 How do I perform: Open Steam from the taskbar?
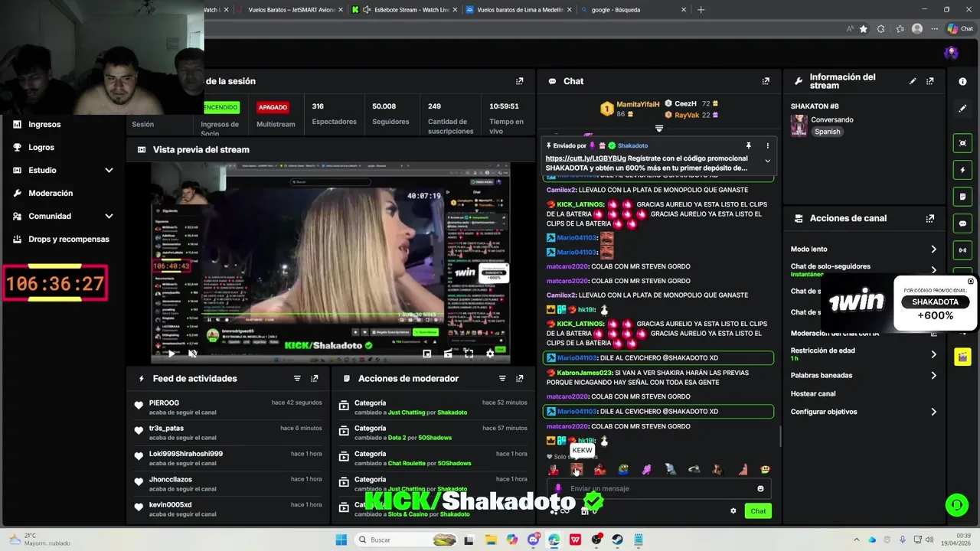617,540
